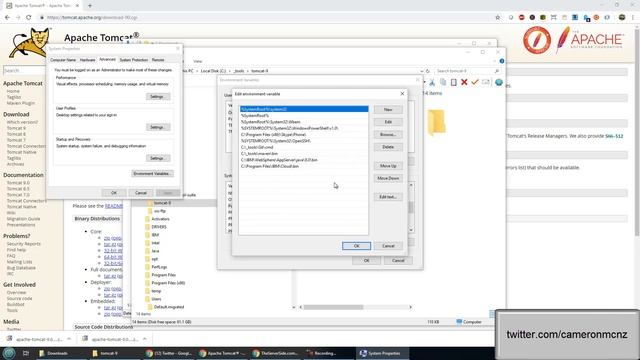
Task: Click the Edit button beside the path list
Action: 388,122
